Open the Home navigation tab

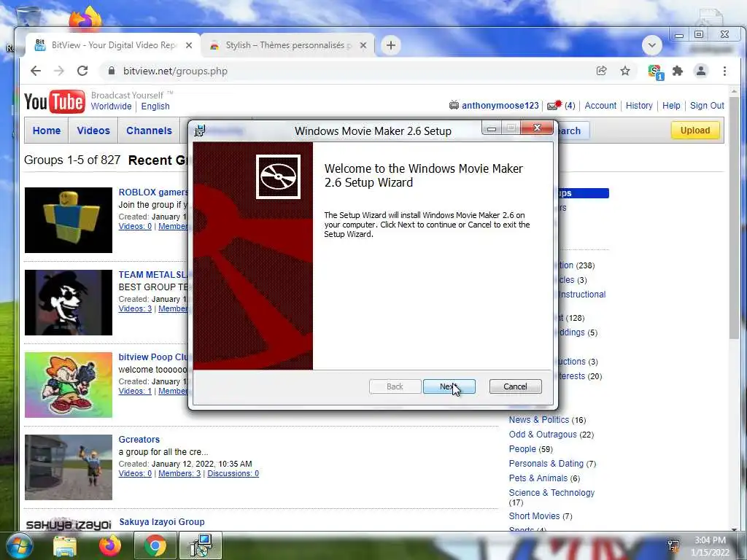(47, 131)
